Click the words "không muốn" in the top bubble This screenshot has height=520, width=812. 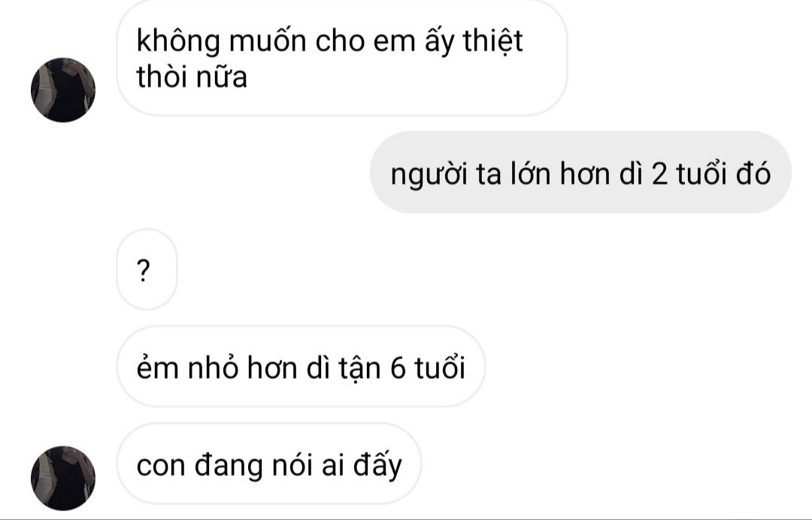[x=221, y=41]
